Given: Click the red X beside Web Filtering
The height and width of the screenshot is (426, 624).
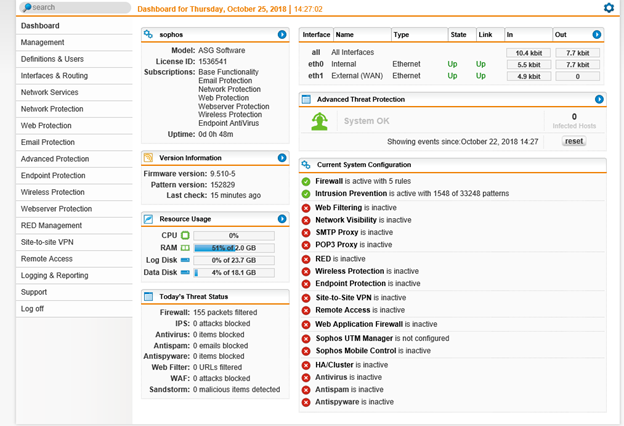Looking at the screenshot, I should point(306,208).
